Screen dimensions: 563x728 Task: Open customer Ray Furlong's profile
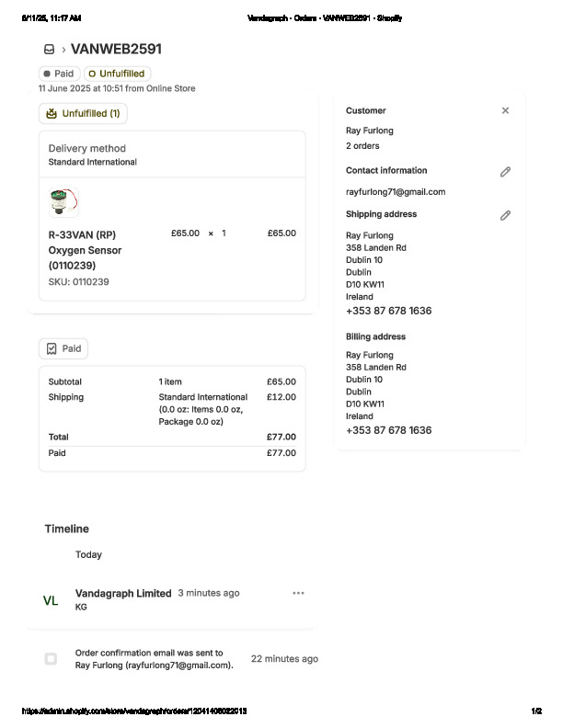368,131
